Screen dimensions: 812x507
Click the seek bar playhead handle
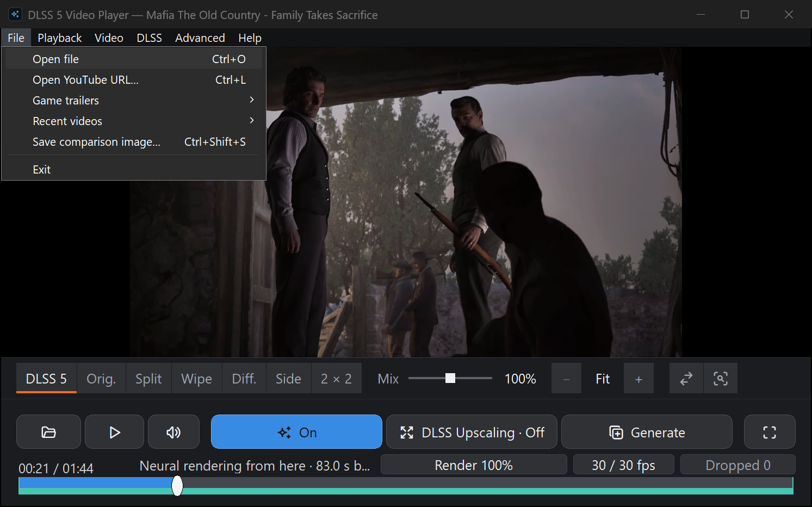pos(177,486)
